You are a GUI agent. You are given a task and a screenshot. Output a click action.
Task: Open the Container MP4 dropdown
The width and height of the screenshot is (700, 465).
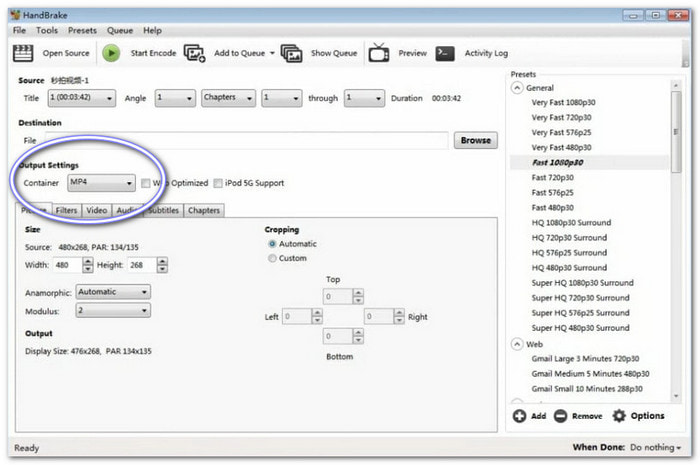coord(101,183)
